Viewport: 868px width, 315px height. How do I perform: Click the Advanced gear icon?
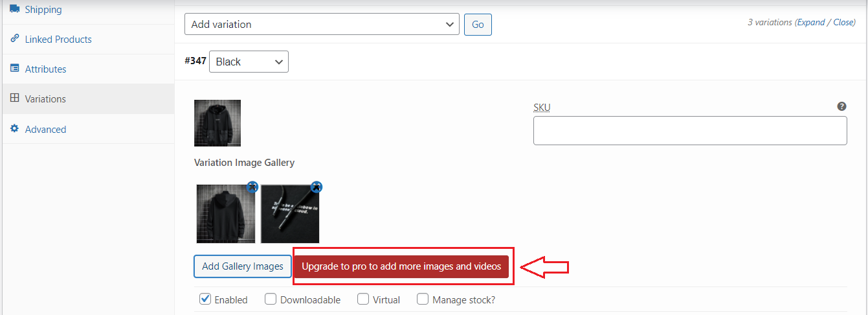click(14, 128)
